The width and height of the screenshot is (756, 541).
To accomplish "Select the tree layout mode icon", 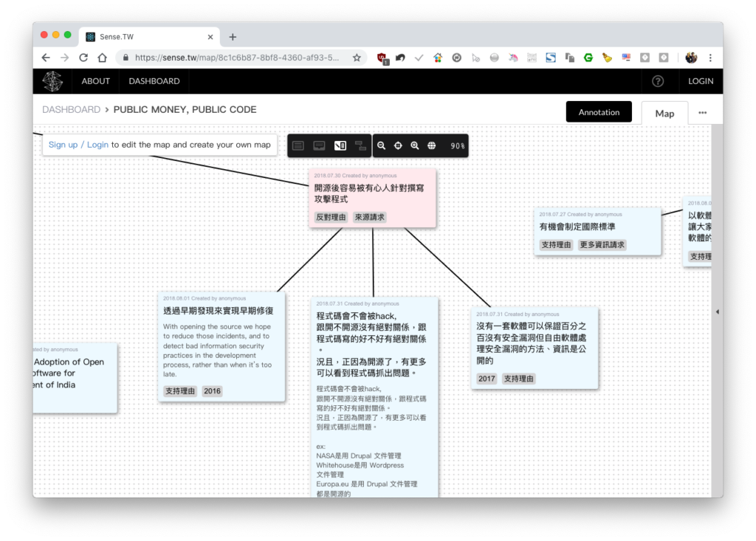I will coord(360,145).
